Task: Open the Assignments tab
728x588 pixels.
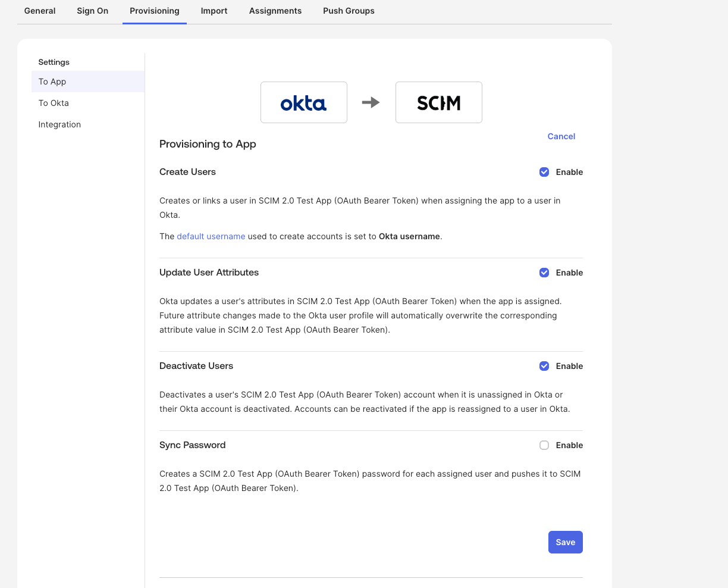Action: 275,11
